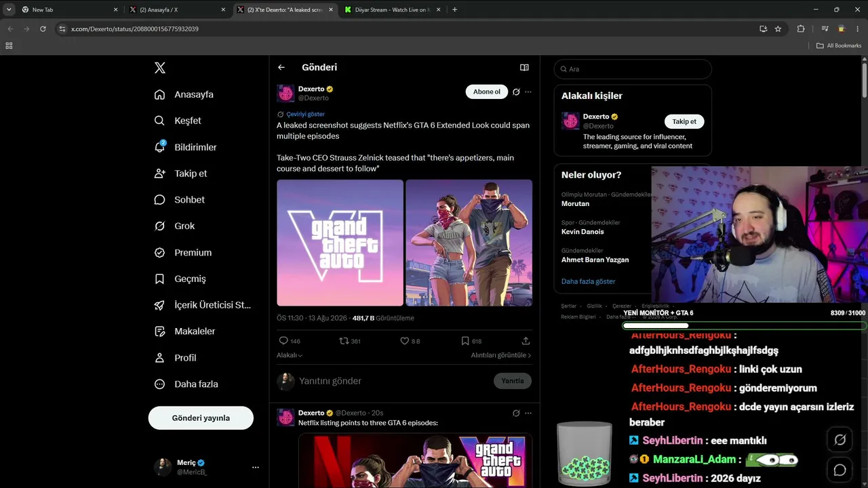Open İçerik Üreticisi St... in sidebar
This screenshot has height=488, width=868.
point(203,305)
